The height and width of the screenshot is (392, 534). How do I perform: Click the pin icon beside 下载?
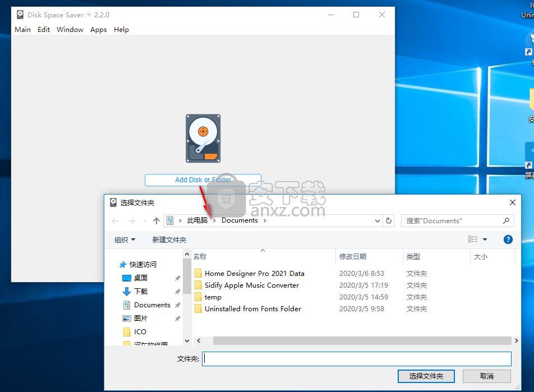pos(177,292)
